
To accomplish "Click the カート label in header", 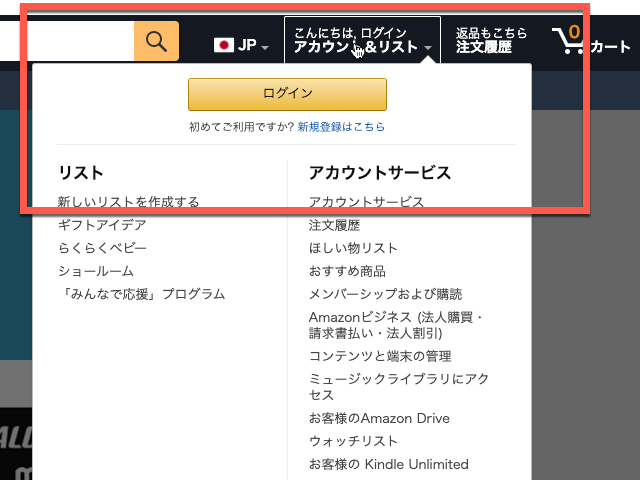I will (x=610, y=47).
